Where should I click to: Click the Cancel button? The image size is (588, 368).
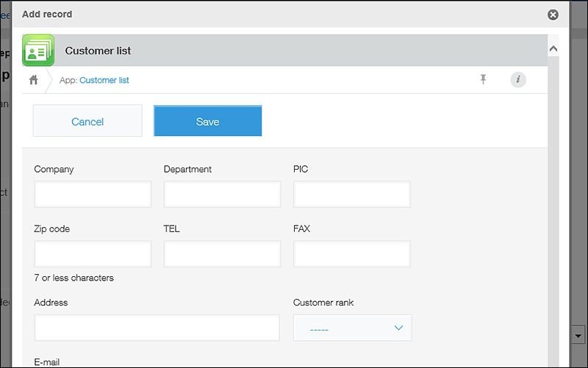click(x=87, y=120)
